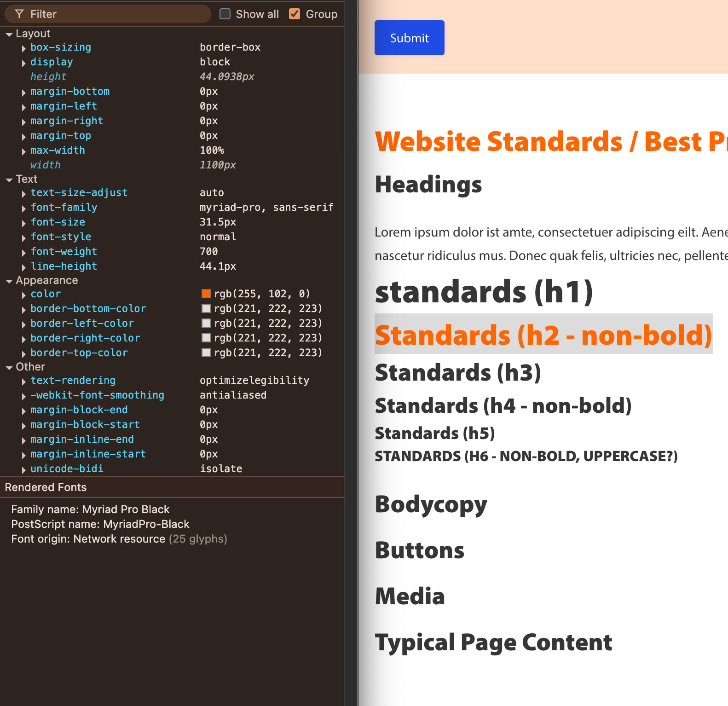Collapse the Text group

point(9,179)
